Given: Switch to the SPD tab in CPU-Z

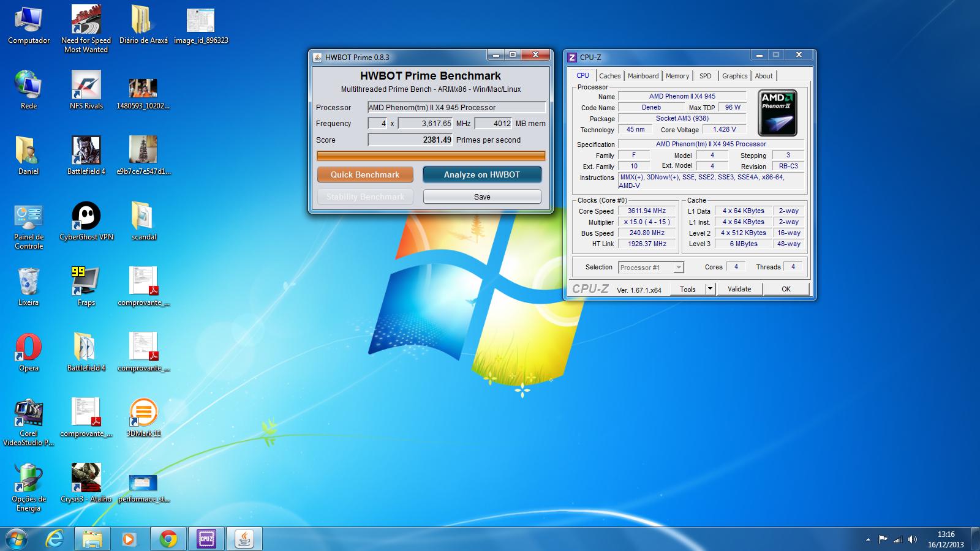Looking at the screenshot, I should 706,76.
